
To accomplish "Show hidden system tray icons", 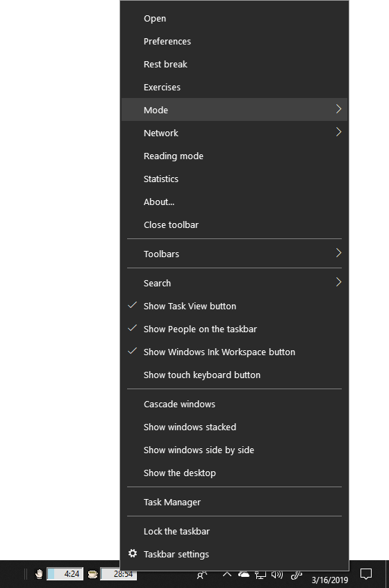I will (226, 574).
